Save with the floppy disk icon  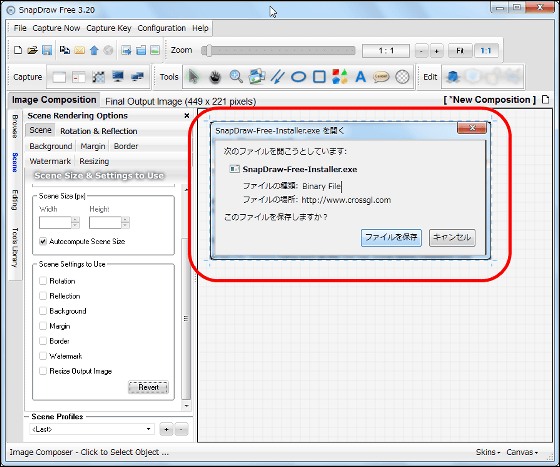(x=47, y=50)
